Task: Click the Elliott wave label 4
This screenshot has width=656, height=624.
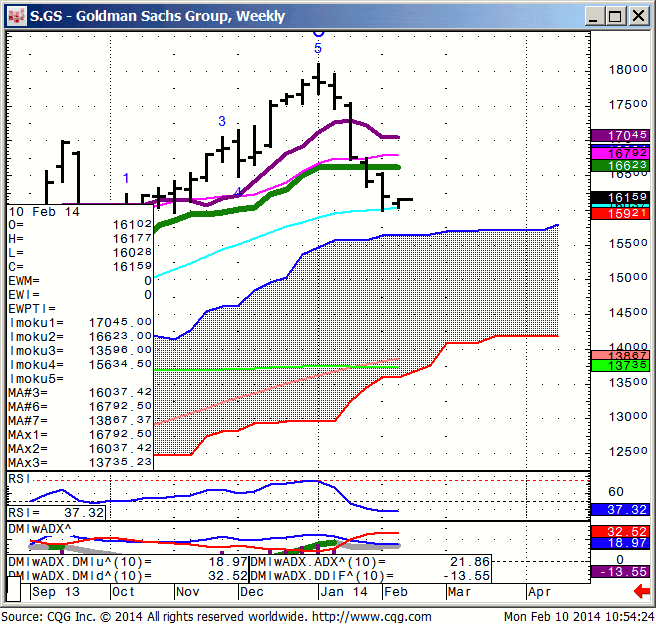Action: pyautogui.click(x=238, y=192)
